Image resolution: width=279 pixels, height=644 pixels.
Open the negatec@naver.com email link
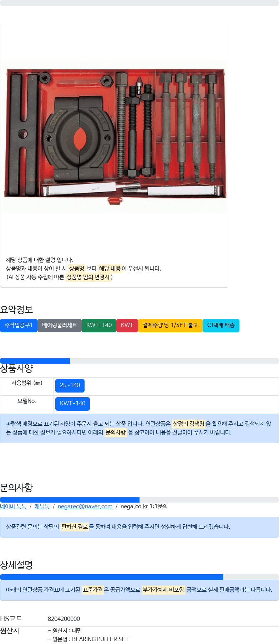point(85,507)
